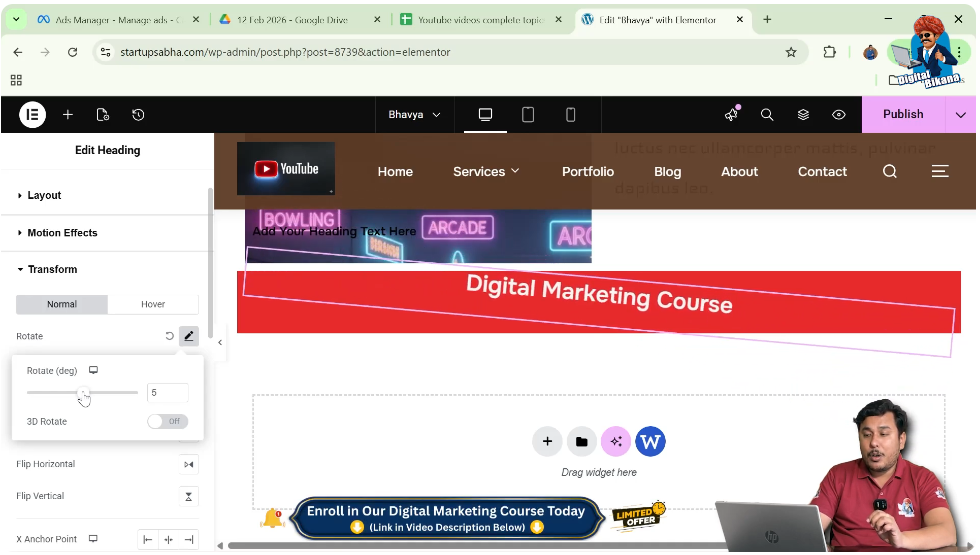This screenshot has width=980, height=555.
Task: Toggle the Flip Horizontal button
Action: coord(189,464)
